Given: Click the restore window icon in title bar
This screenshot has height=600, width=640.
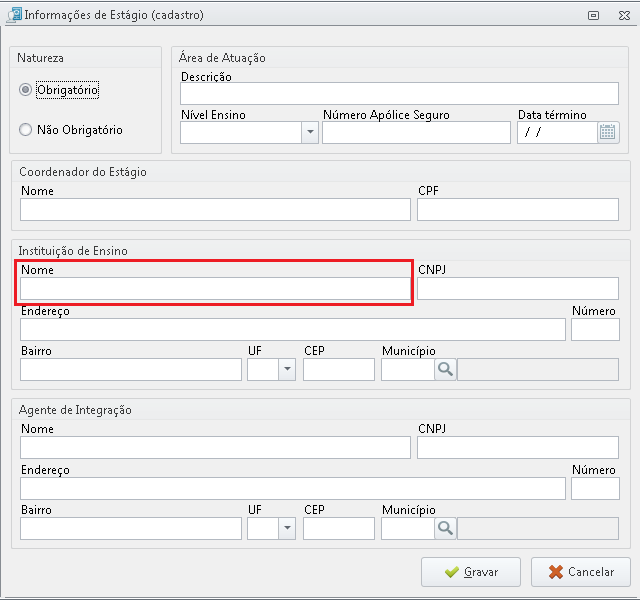Looking at the screenshot, I should (593, 16).
